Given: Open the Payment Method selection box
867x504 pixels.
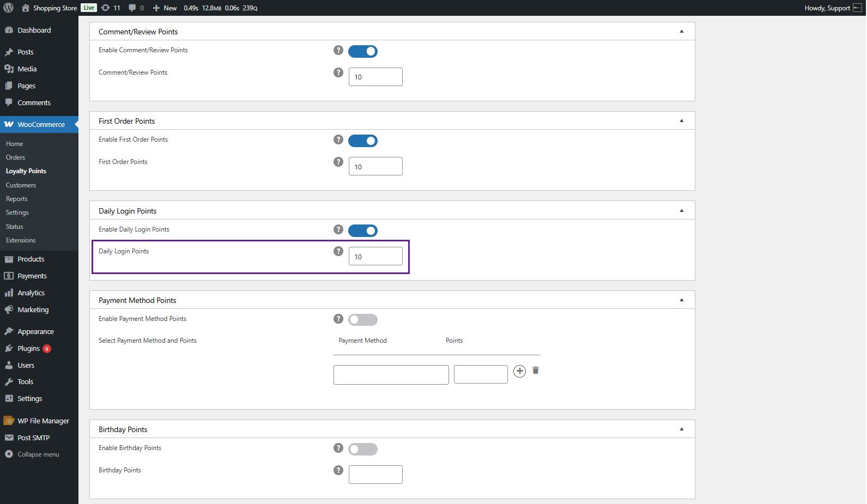Looking at the screenshot, I should [391, 375].
